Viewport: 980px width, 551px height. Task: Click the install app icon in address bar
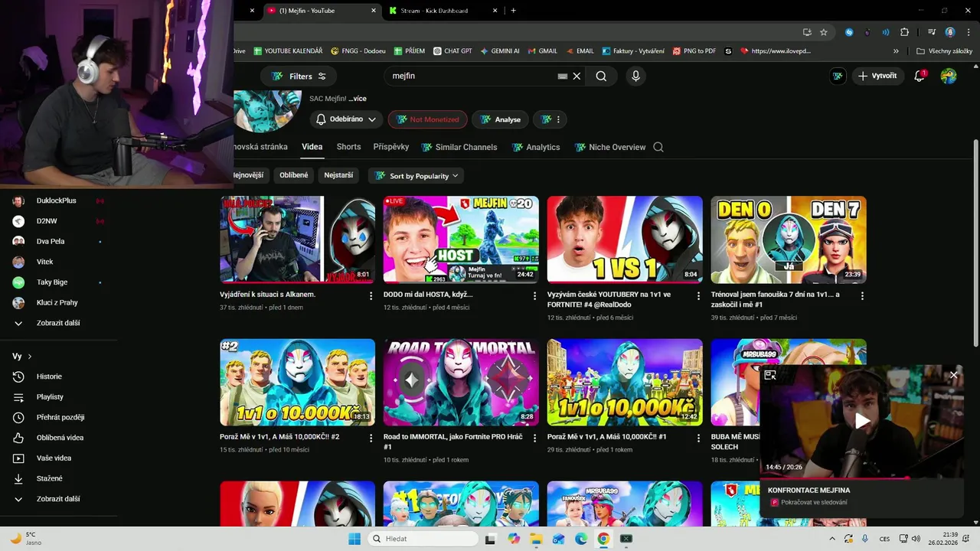pyautogui.click(x=807, y=32)
